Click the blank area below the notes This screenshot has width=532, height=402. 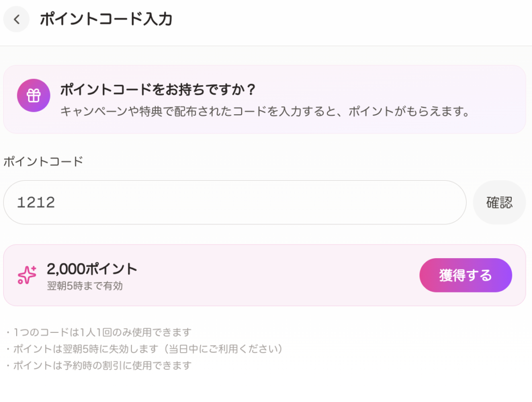click(266, 387)
